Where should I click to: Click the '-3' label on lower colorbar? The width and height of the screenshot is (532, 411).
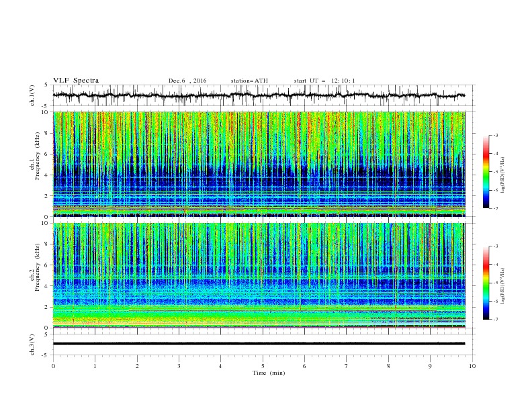click(496, 246)
